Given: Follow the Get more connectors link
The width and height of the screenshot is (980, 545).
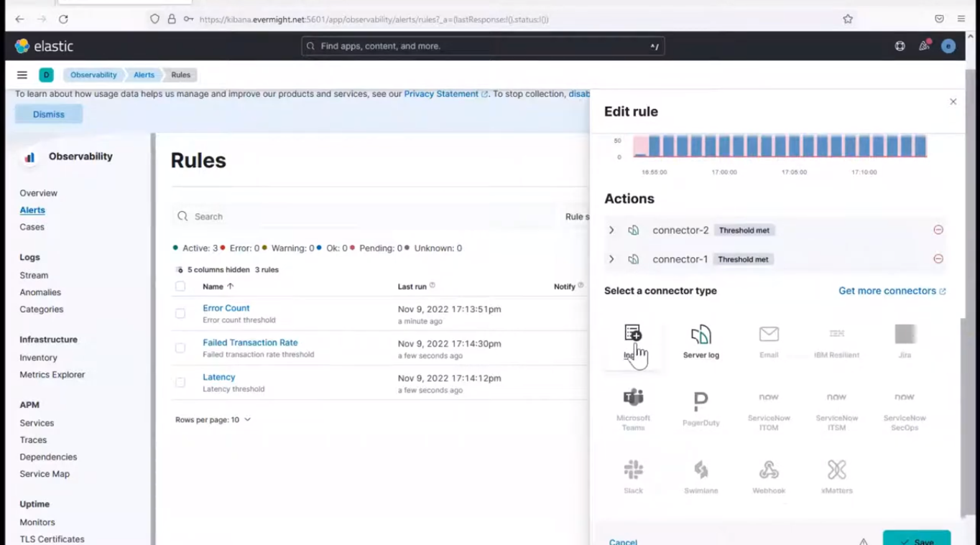Looking at the screenshot, I should (x=892, y=291).
